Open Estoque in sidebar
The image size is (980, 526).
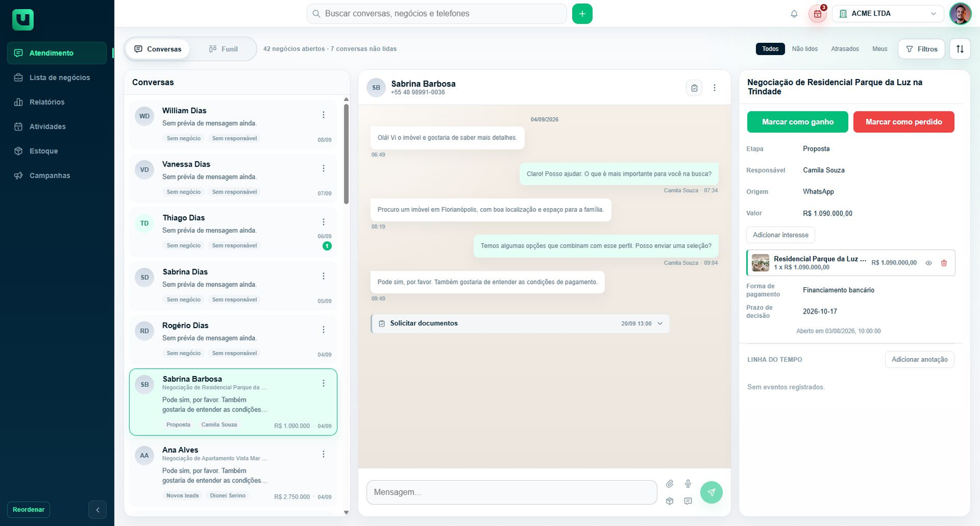click(57, 151)
